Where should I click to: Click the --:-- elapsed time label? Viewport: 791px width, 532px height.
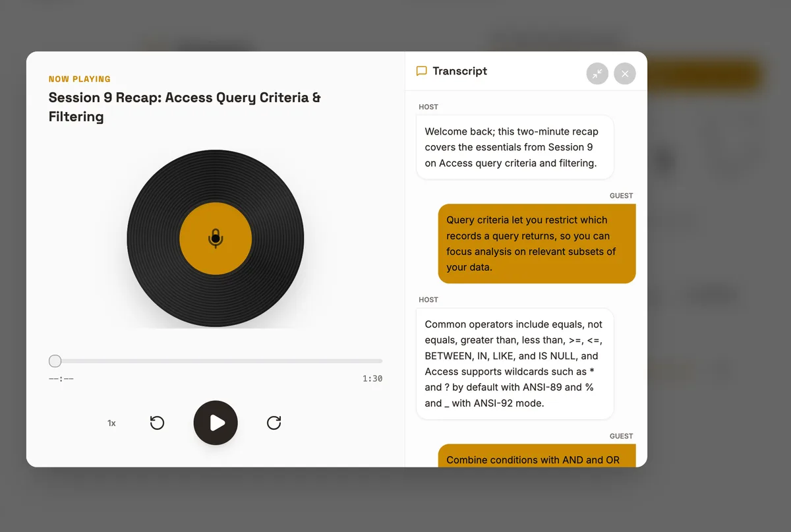pos(61,378)
